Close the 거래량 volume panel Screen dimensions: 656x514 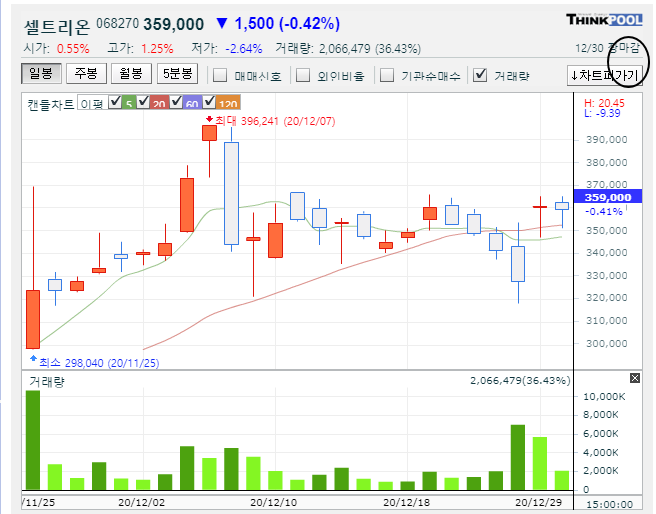[635, 378]
